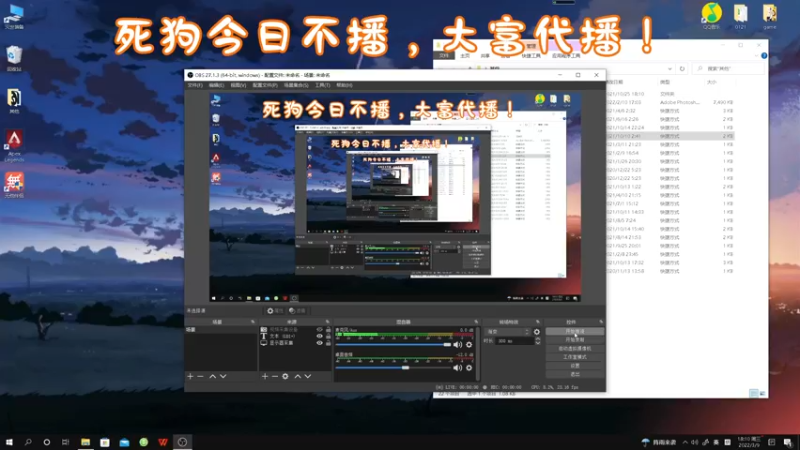The width and height of the screenshot is (800, 450).
Task: Select the highlighted file row in File Explorer
Action: tap(670, 136)
